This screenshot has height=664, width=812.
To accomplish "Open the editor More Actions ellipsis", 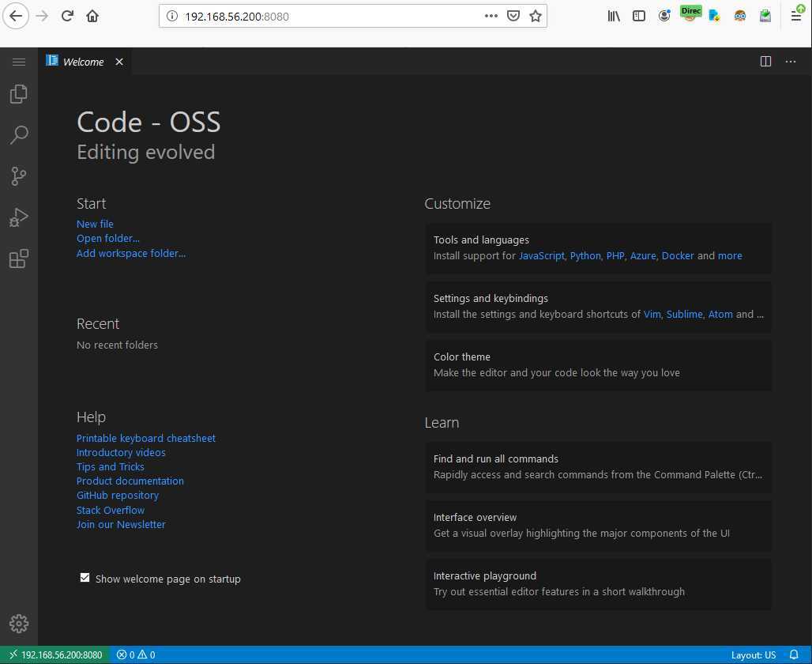I will (790, 61).
